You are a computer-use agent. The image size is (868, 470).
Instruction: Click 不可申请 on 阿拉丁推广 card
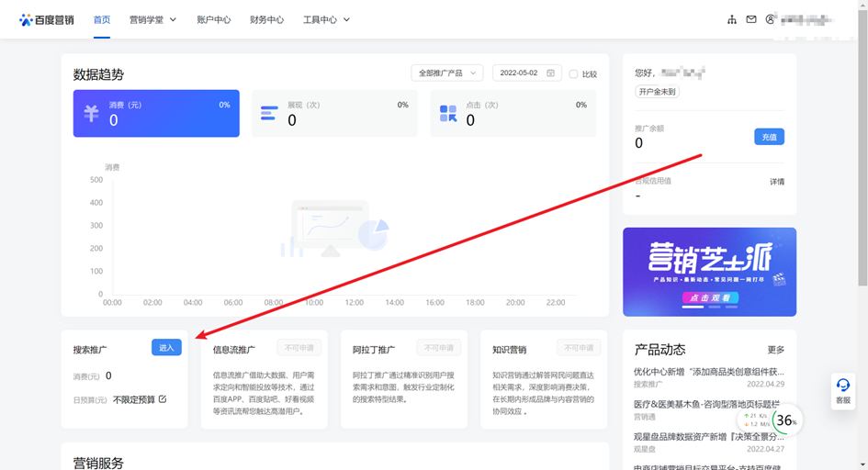439,347
